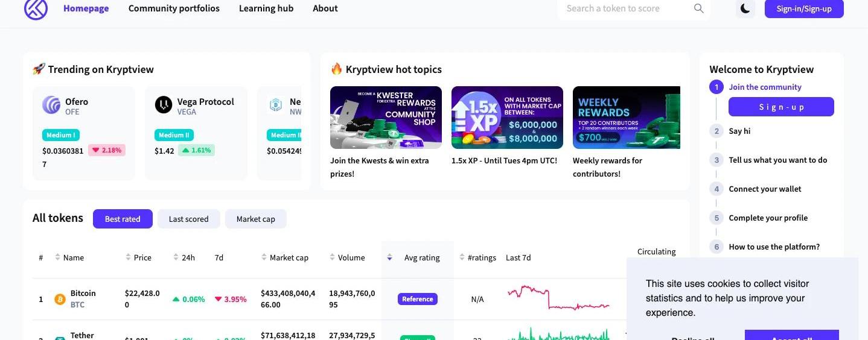Open Connect your wallet step
The width and height of the screenshot is (868, 340).
(x=765, y=189)
